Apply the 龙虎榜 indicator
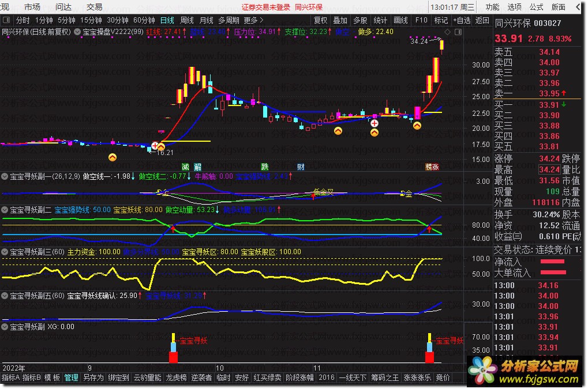This screenshot has height=389, width=588. [x=176, y=378]
